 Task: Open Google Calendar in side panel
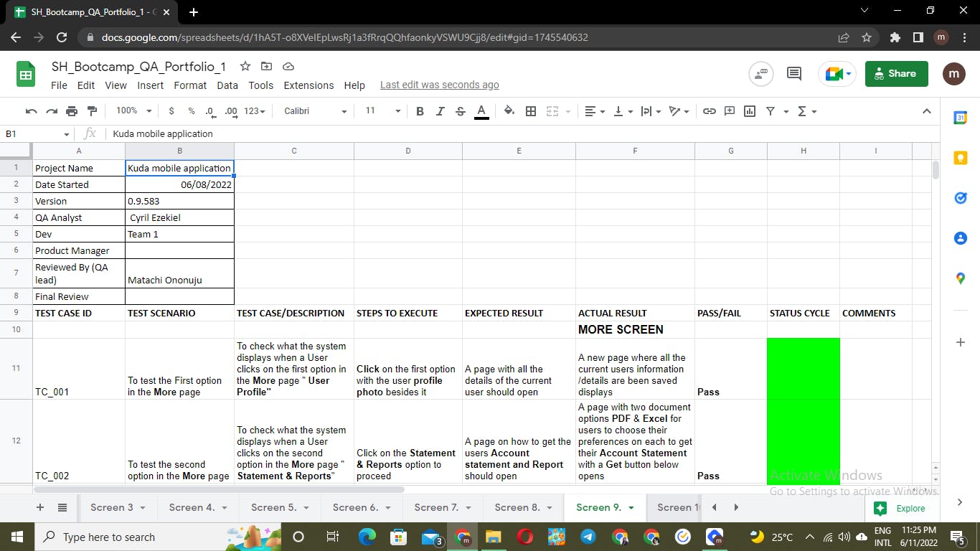[961, 118]
